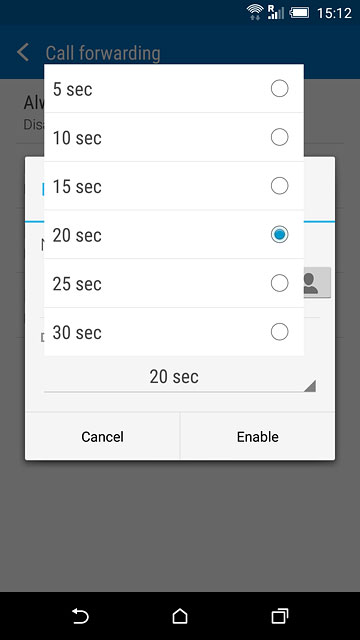
Task: Tap the Enable button
Action: (258, 436)
